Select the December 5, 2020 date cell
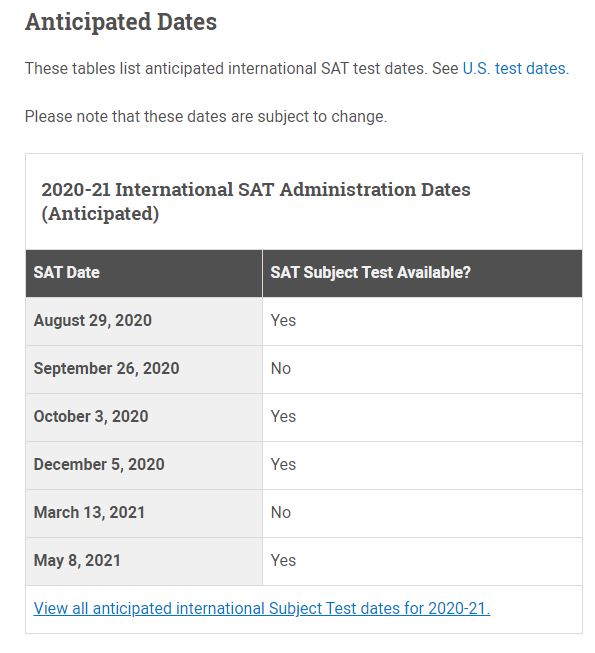The height and width of the screenshot is (653, 595). [x=144, y=465]
